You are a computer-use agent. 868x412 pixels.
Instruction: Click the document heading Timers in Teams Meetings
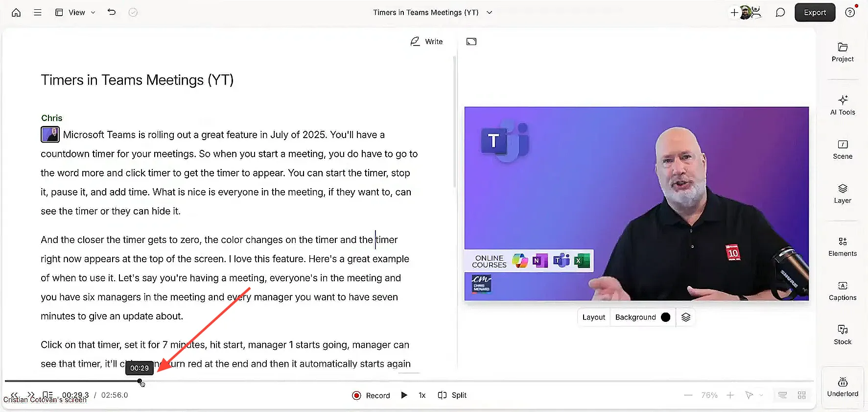click(x=137, y=80)
